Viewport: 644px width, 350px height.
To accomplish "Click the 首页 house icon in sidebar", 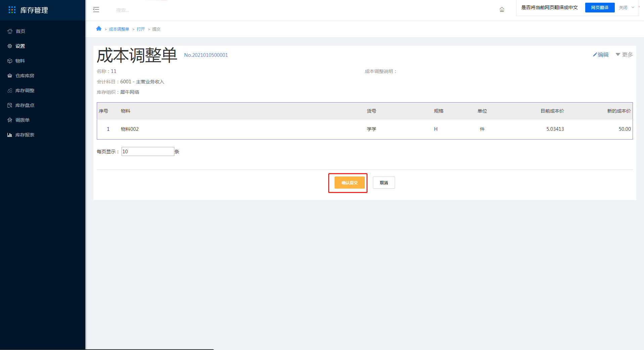I will point(10,31).
